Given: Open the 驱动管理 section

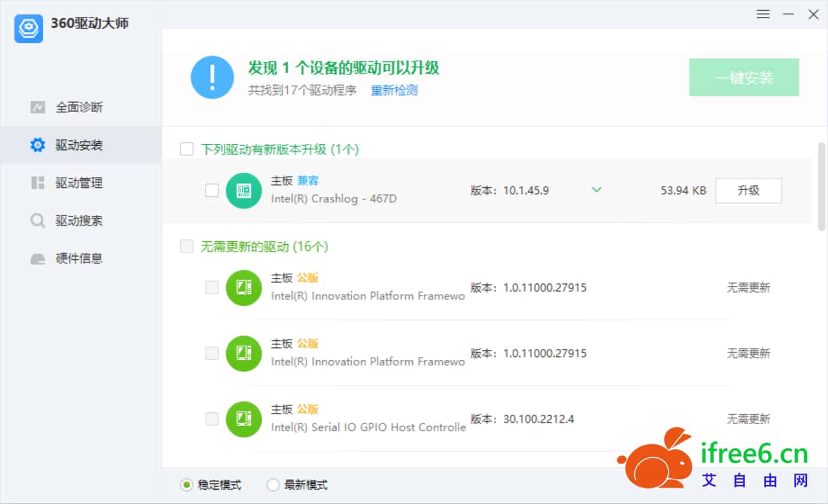Looking at the screenshot, I should click(x=79, y=183).
